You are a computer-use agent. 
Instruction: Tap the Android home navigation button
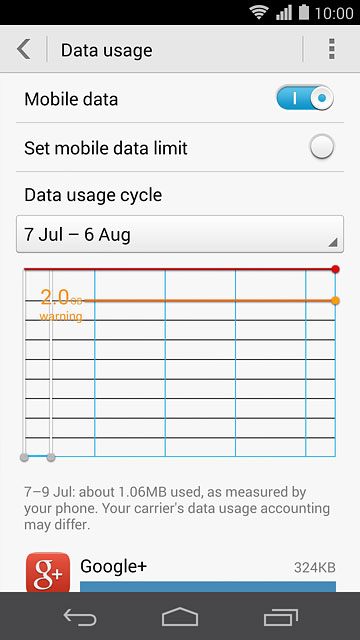click(180, 617)
